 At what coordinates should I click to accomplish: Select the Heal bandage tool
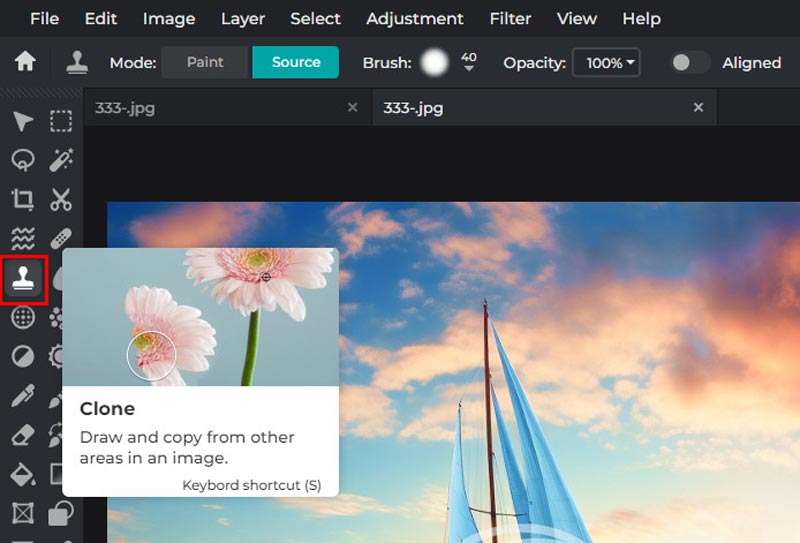(61, 238)
